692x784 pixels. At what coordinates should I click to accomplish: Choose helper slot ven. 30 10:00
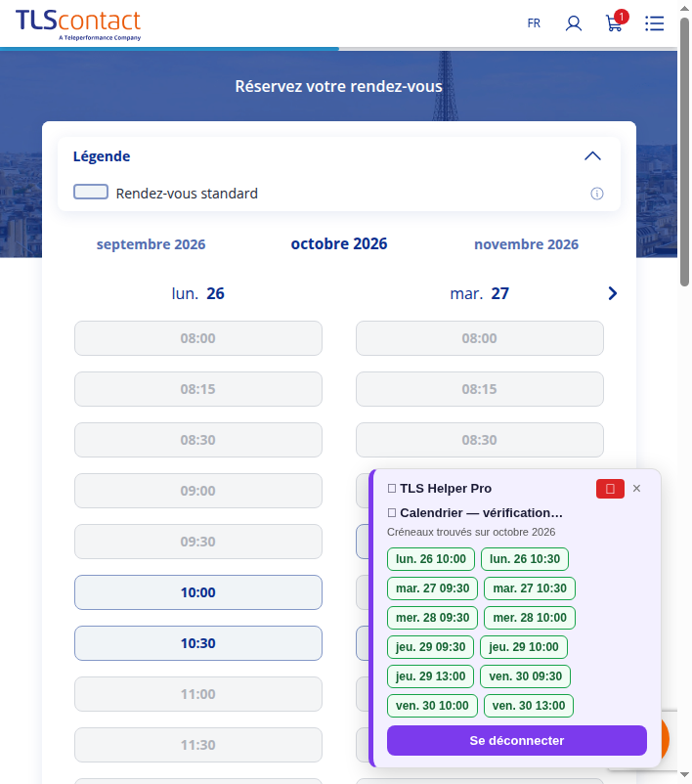[x=432, y=706]
